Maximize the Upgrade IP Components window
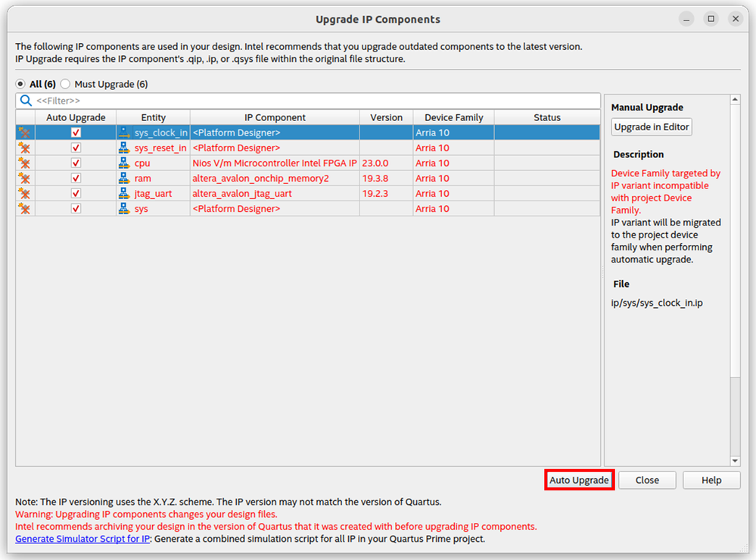The height and width of the screenshot is (560, 756). 711,19
